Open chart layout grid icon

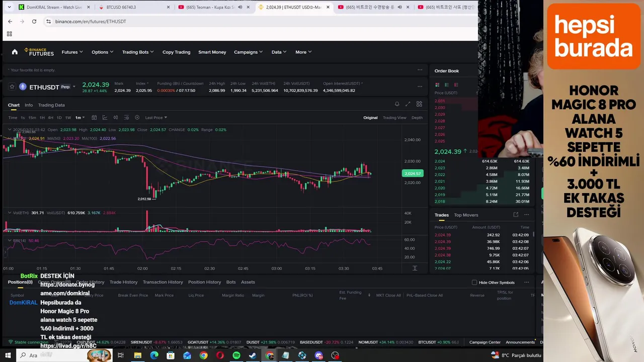(419, 104)
